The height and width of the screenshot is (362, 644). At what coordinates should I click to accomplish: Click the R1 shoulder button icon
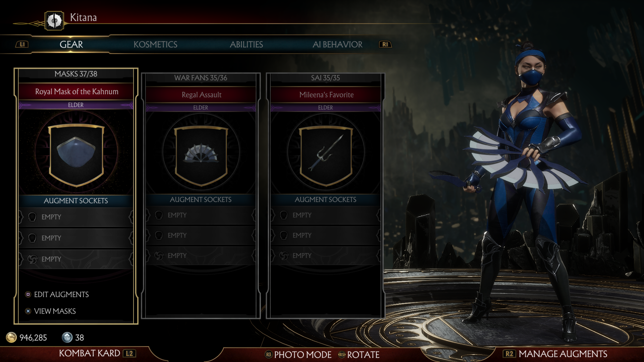pos(385,44)
